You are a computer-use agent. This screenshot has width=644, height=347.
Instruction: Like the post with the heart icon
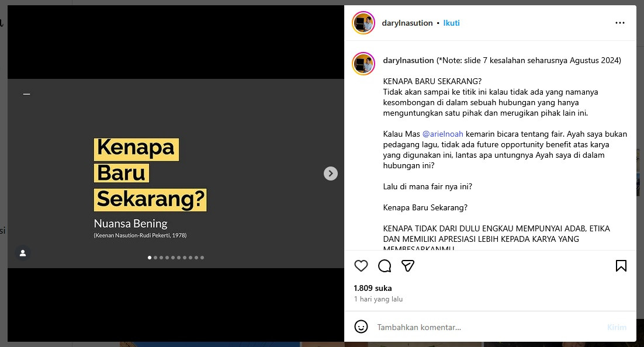(x=361, y=266)
